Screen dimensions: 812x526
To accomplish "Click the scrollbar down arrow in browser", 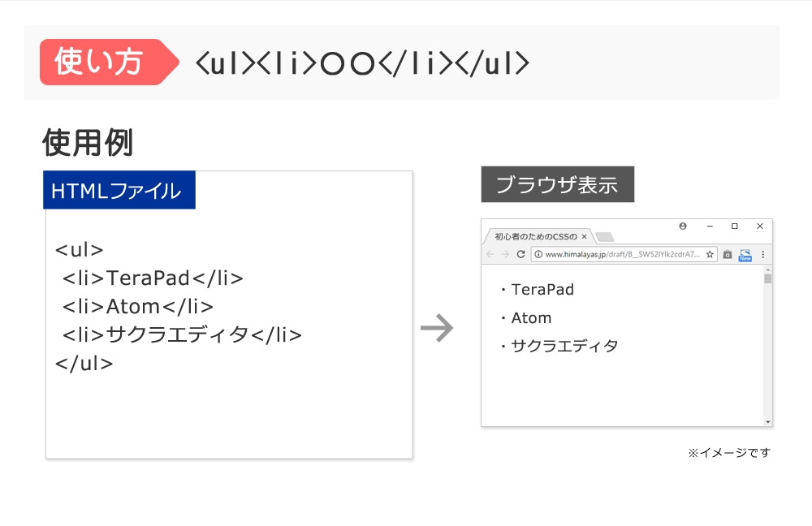I will tap(767, 422).
